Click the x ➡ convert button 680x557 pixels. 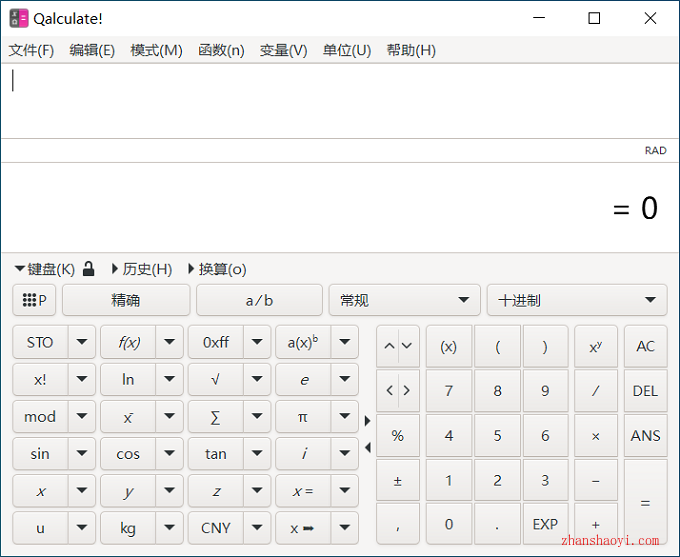click(303, 528)
